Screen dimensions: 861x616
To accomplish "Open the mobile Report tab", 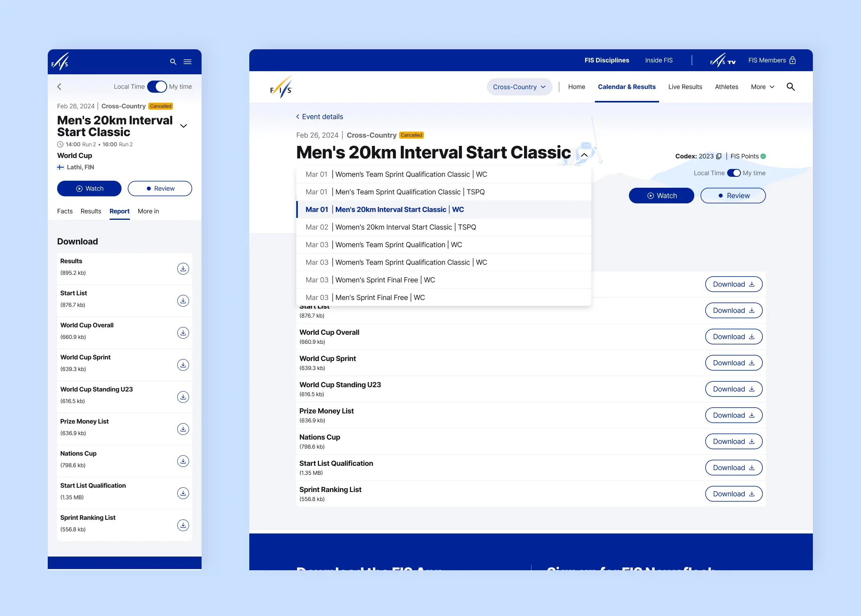I will click(119, 211).
